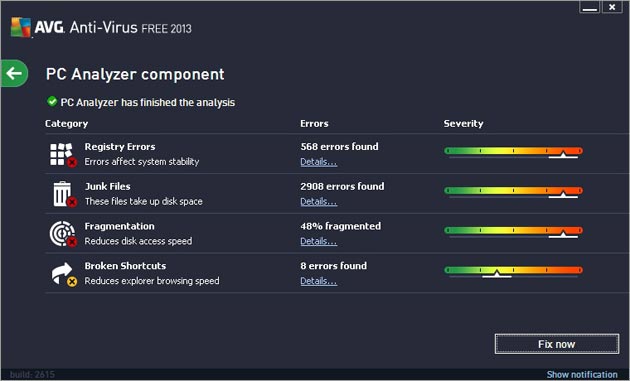The height and width of the screenshot is (381, 630).
Task: Click the Category column header
Action: click(x=66, y=124)
